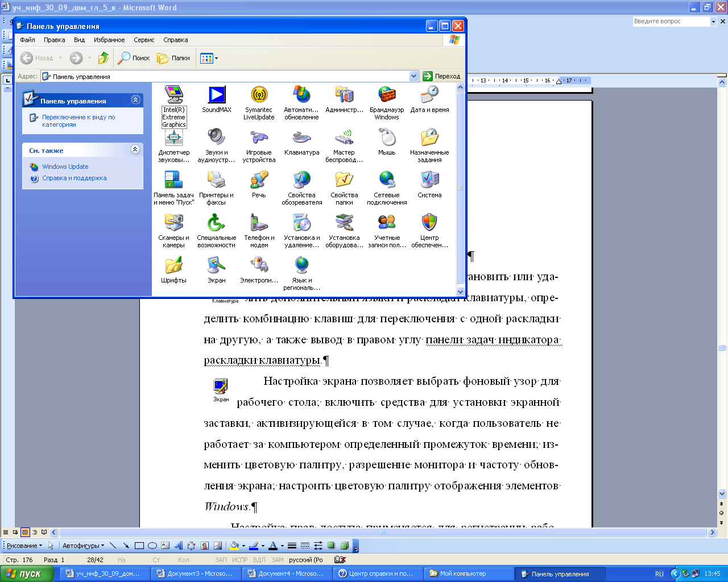
Task: Open the Font Color dropdown arrow
Action: 282,546
